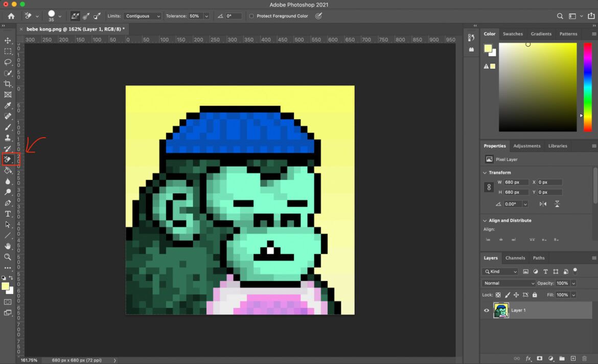Select the Background Eraser tool

coord(8,160)
